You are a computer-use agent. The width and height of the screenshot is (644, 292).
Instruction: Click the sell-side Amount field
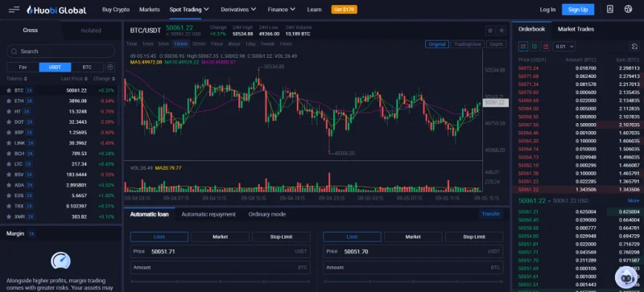[x=413, y=267]
